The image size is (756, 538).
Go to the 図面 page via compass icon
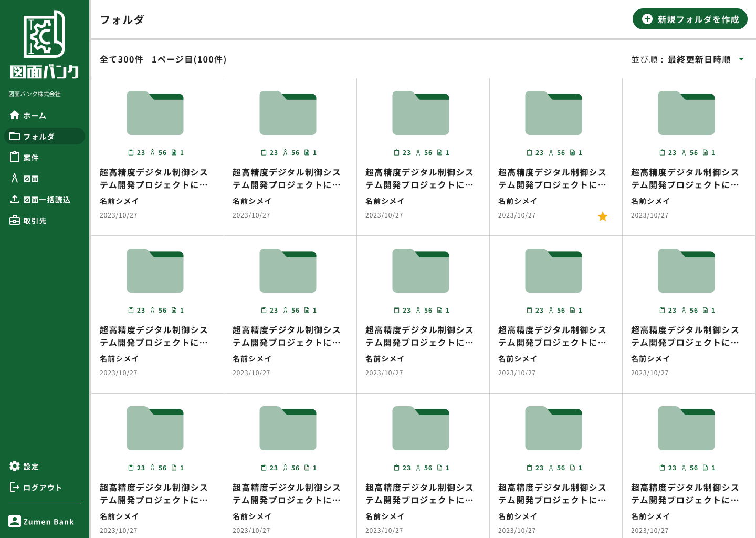(15, 178)
